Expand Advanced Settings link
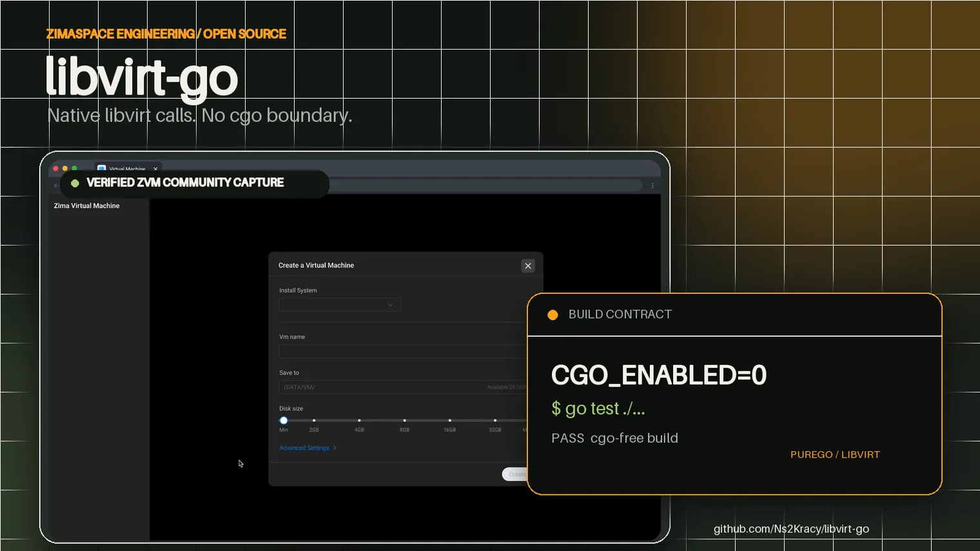This screenshot has height=551, width=980. click(x=308, y=448)
